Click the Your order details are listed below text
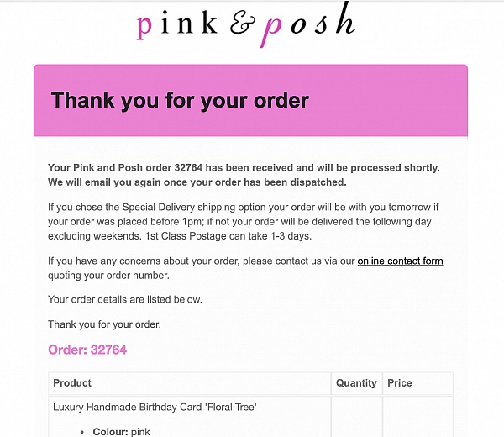The height and width of the screenshot is (437, 504). pos(125,299)
